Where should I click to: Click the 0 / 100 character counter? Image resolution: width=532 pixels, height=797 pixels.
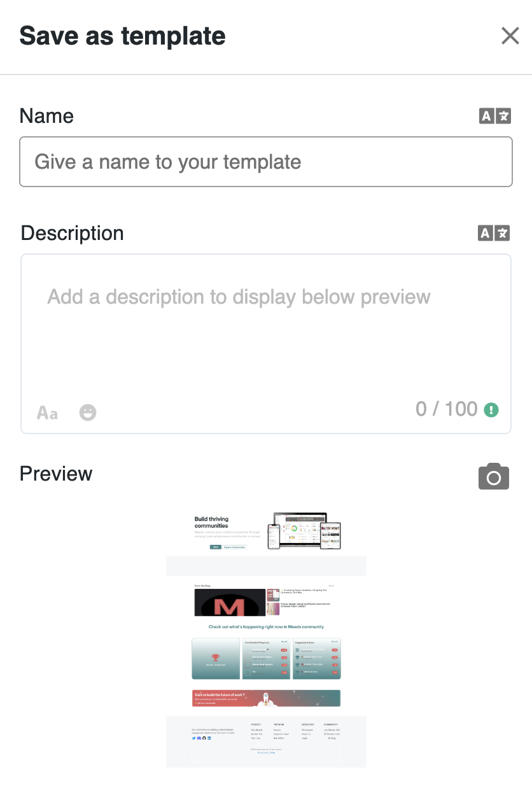click(446, 409)
